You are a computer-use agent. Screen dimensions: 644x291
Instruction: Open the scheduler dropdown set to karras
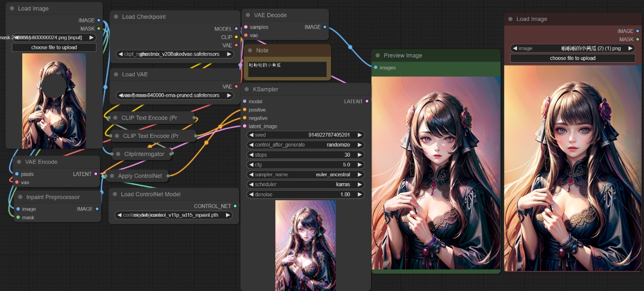tap(306, 185)
